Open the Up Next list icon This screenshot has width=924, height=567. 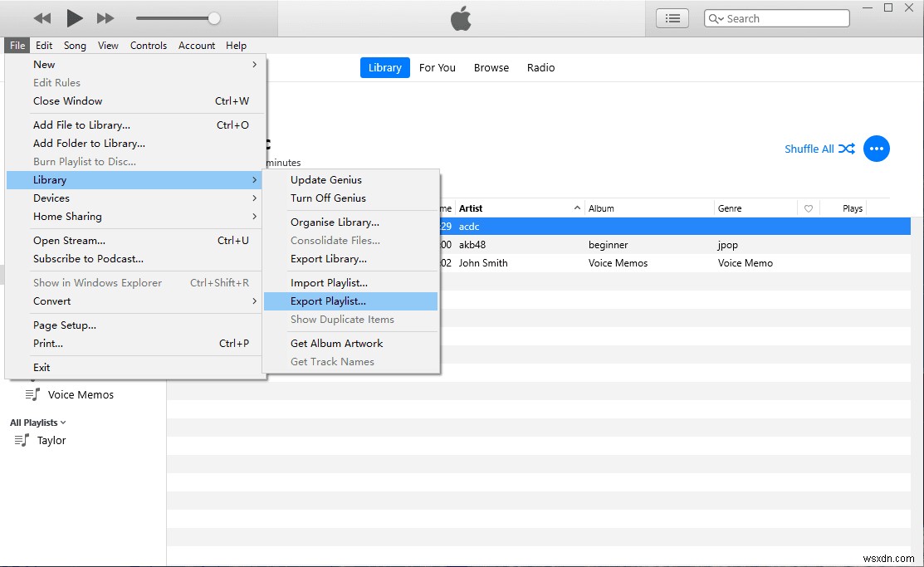(672, 17)
